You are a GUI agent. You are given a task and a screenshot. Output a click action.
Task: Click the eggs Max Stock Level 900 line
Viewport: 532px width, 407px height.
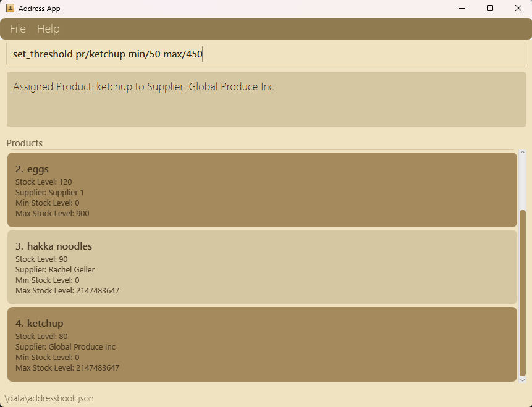[x=53, y=213]
